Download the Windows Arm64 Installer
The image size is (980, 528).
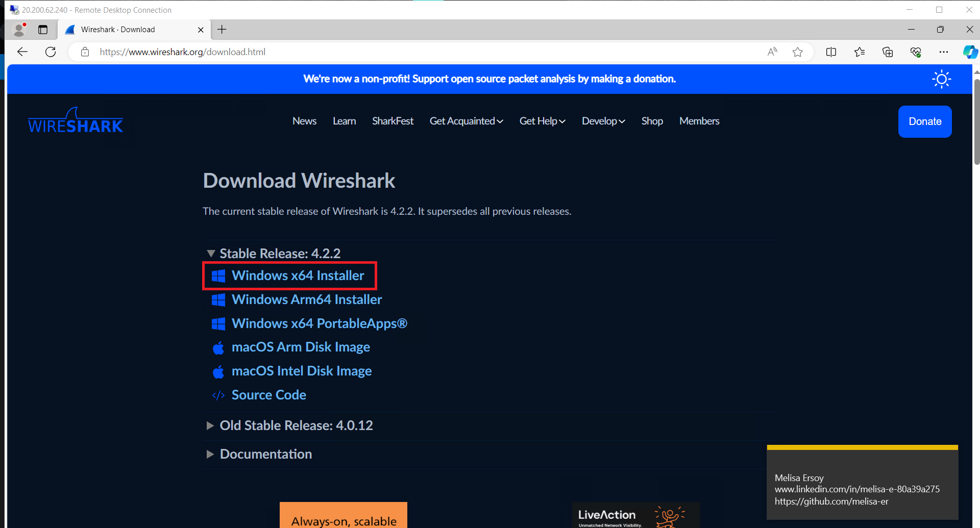point(307,299)
